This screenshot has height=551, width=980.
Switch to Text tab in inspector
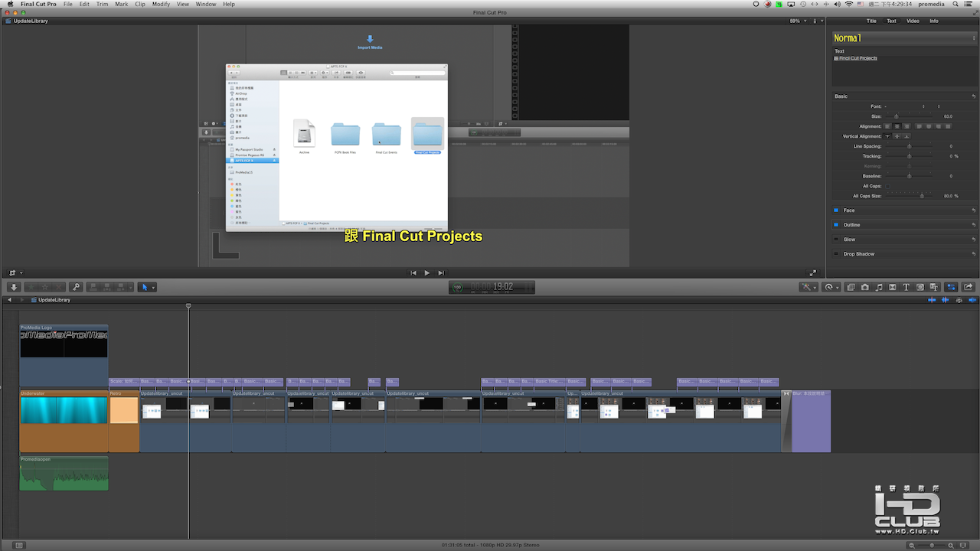click(x=892, y=21)
